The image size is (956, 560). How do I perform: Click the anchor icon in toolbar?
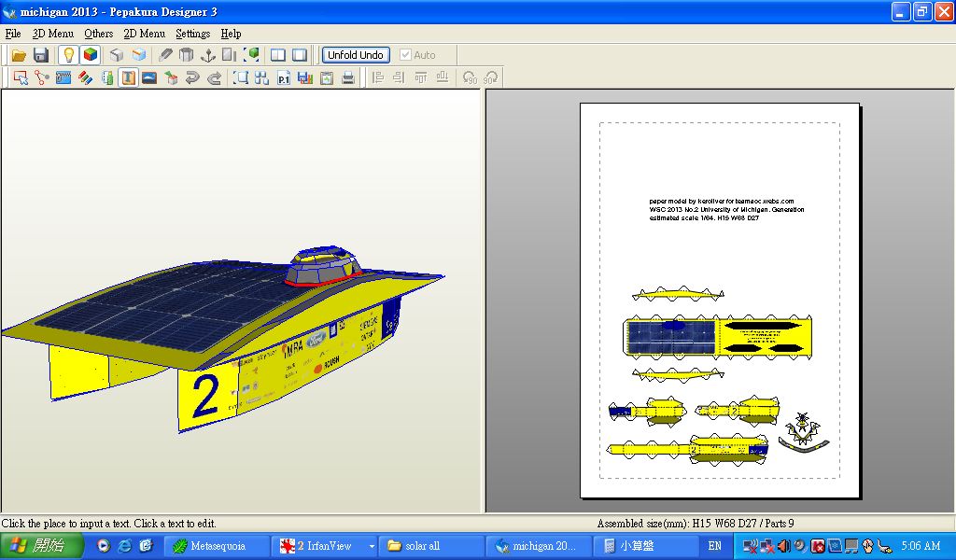[x=208, y=55]
